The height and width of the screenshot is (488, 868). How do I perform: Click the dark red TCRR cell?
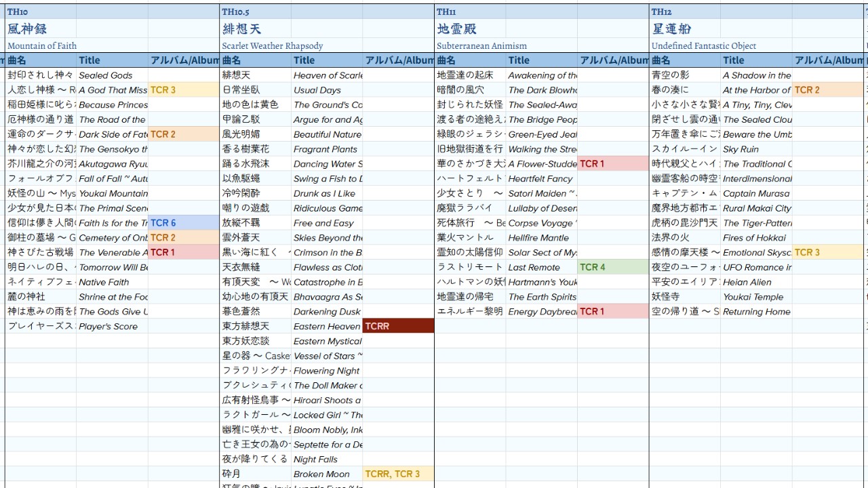398,326
